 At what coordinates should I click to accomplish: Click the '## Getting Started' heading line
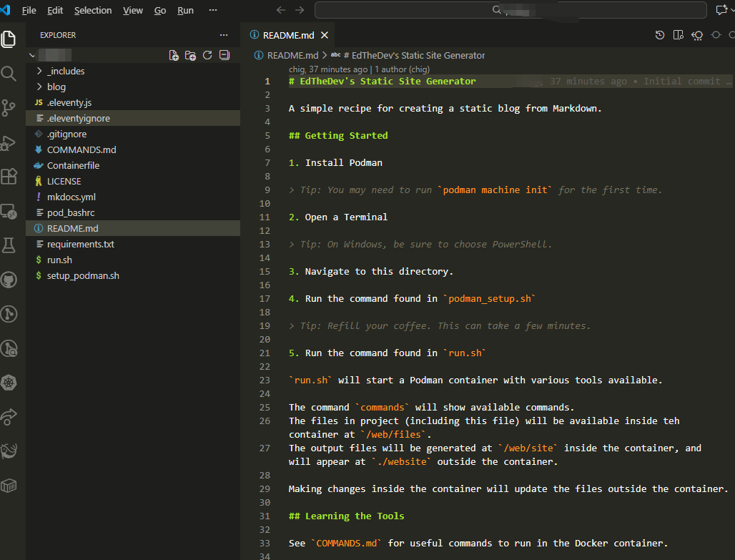338,136
